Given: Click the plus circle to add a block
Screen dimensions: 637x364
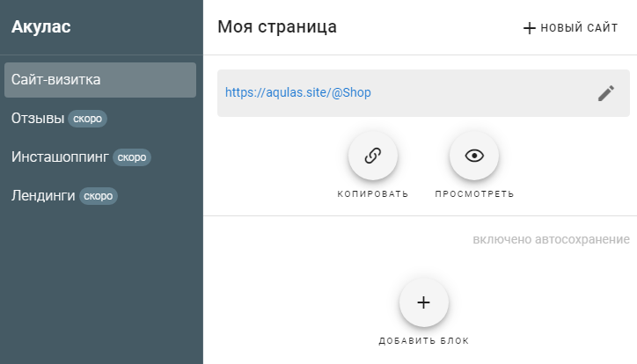Looking at the screenshot, I should coord(424,302).
